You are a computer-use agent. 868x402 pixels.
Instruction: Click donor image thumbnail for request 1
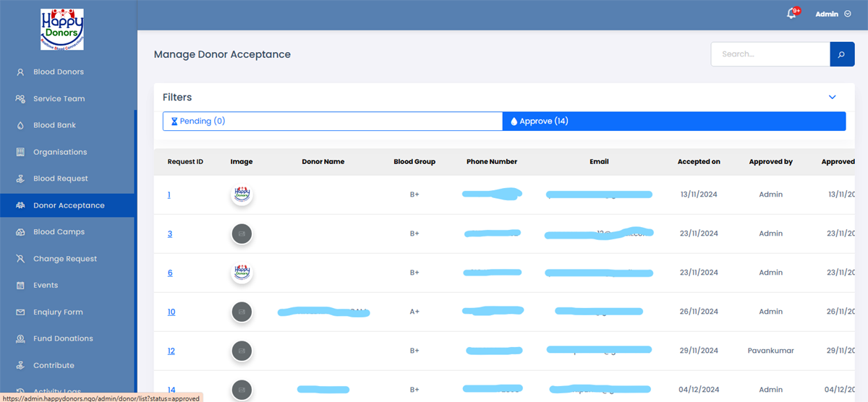(x=242, y=194)
